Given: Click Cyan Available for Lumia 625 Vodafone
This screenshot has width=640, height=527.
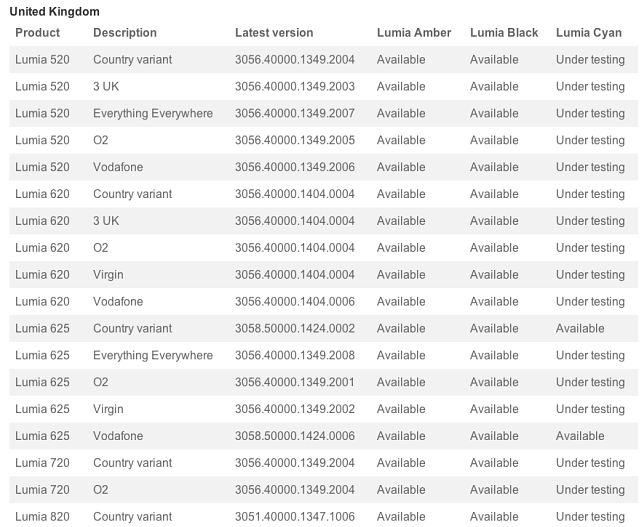Looking at the screenshot, I should 580,436.
